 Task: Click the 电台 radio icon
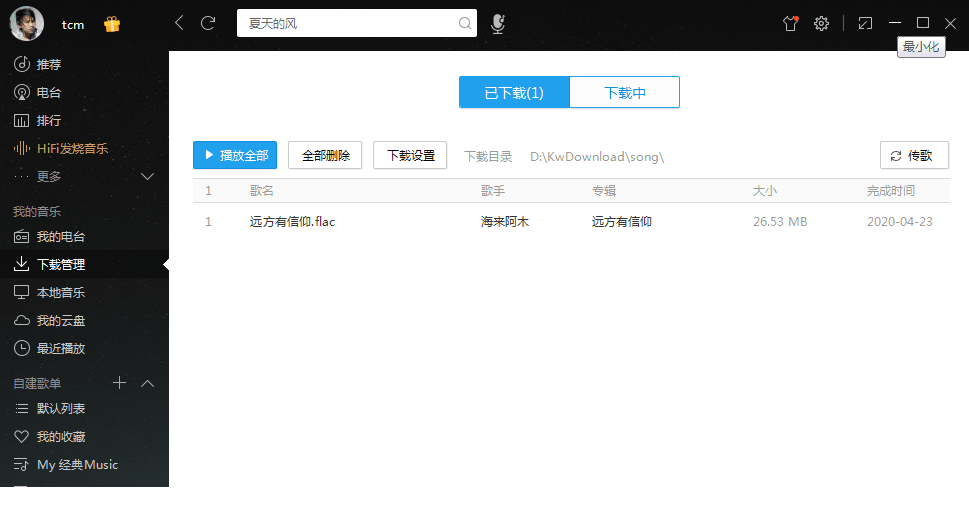(x=22, y=93)
